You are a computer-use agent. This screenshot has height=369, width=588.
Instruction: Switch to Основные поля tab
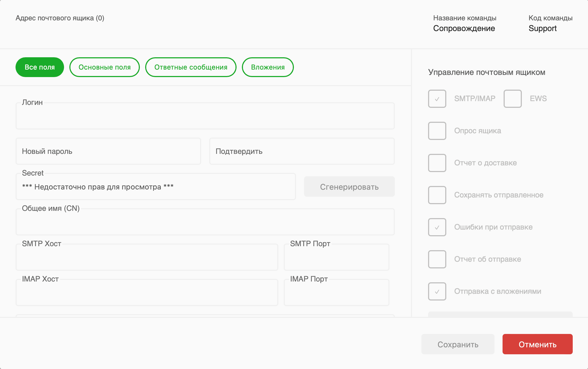104,67
